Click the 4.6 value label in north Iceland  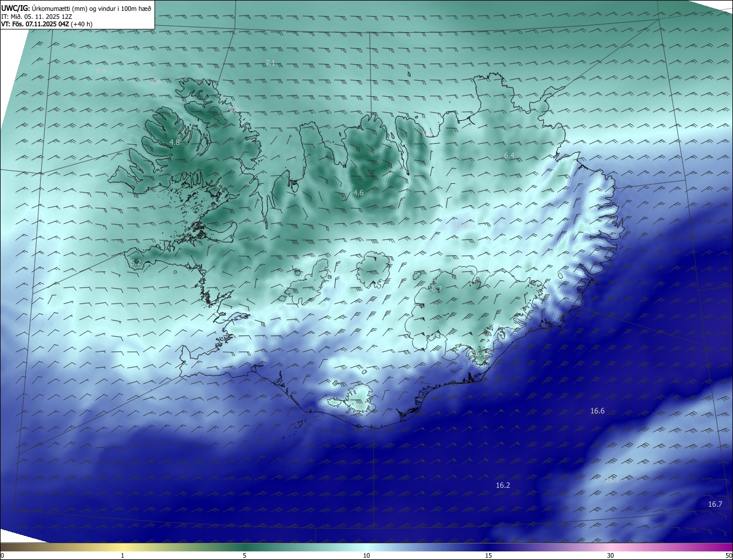tap(358, 193)
